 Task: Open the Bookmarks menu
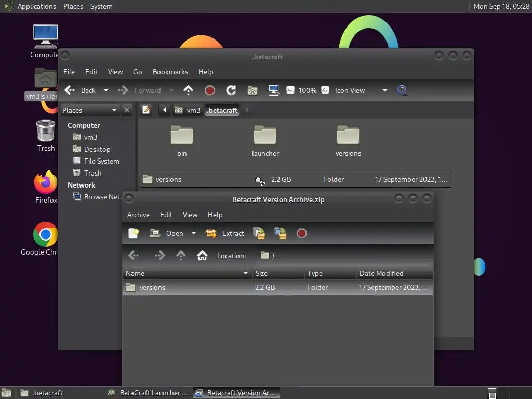point(170,72)
